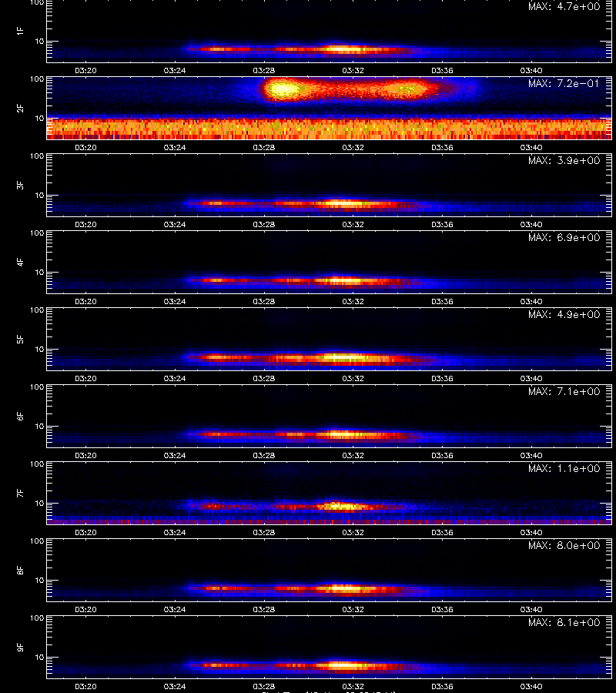Click 03:36 time label below the 1F panel

coord(442,70)
